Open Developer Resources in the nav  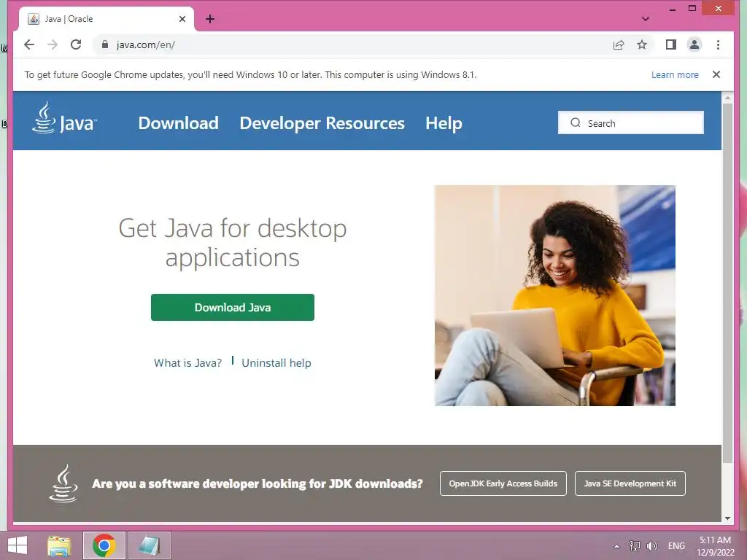322,122
